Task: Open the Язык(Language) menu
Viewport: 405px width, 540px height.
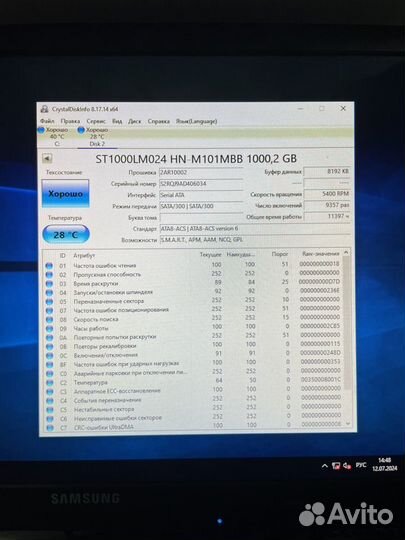Action: click(196, 121)
